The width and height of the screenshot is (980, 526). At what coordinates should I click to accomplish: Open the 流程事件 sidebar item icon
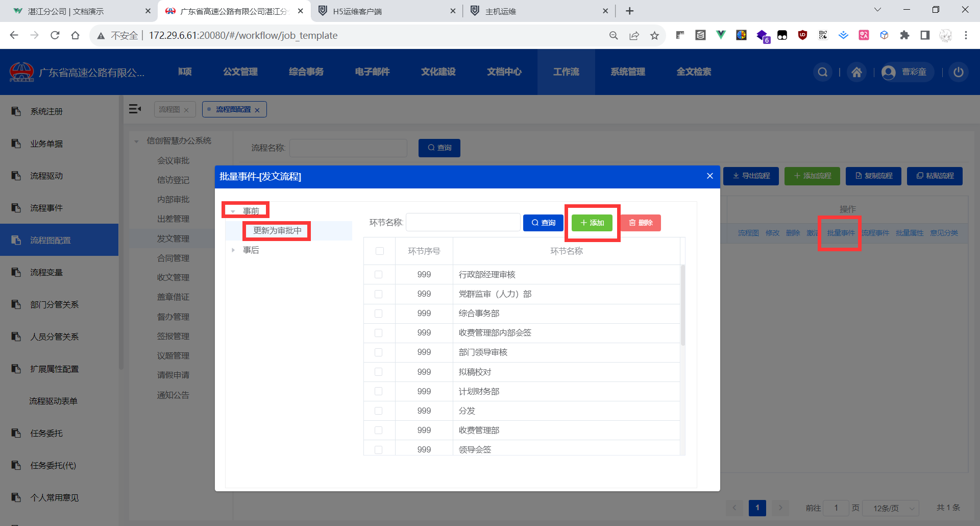point(16,208)
